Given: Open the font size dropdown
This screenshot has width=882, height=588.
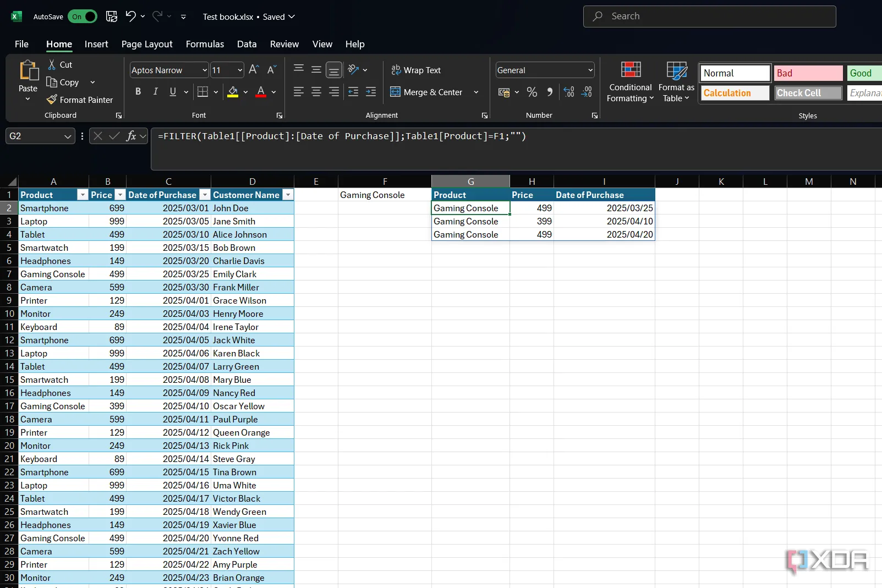Looking at the screenshot, I should point(240,70).
